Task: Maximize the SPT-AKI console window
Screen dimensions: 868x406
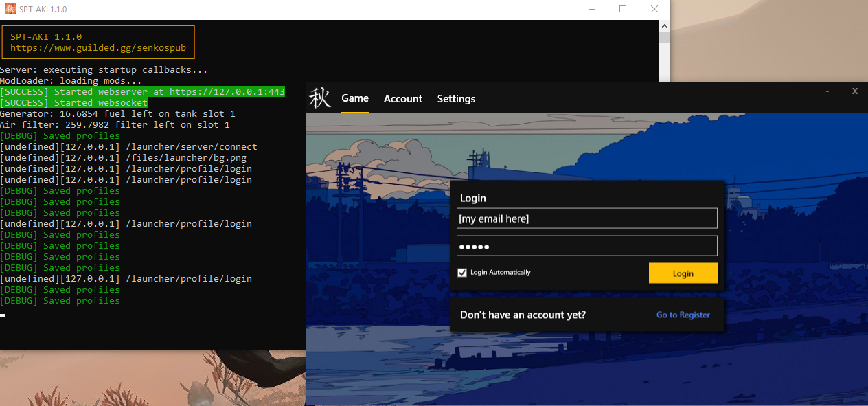Action: (623, 9)
